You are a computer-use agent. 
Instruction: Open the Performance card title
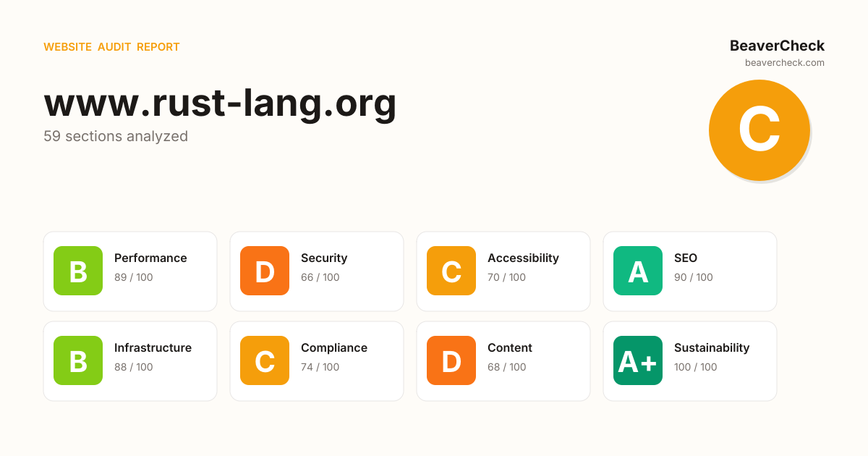click(x=150, y=258)
